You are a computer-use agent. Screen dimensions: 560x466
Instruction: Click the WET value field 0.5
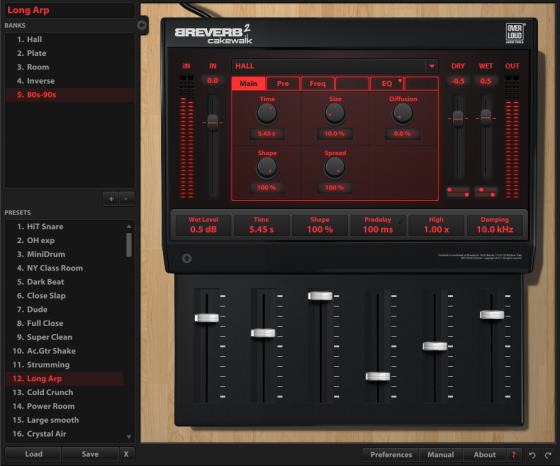point(486,81)
